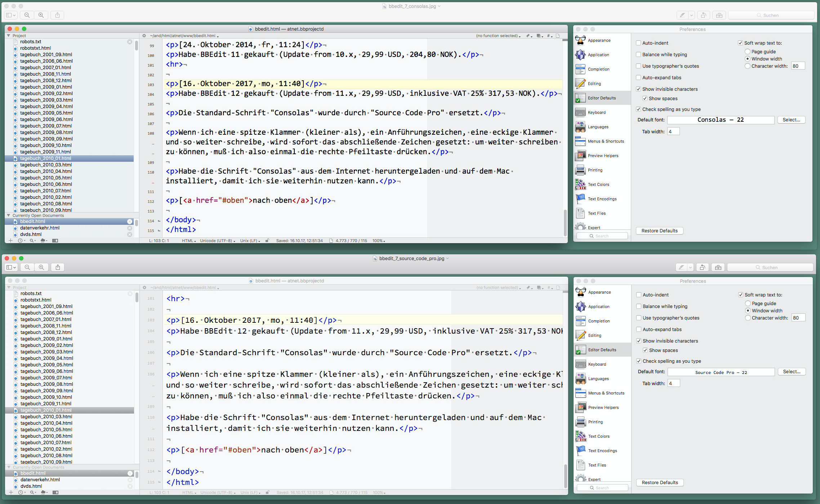Click the Suchen search field in bbedit_7_consolas.jpg window
The width and height of the screenshot is (820, 504).
(771, 15)
